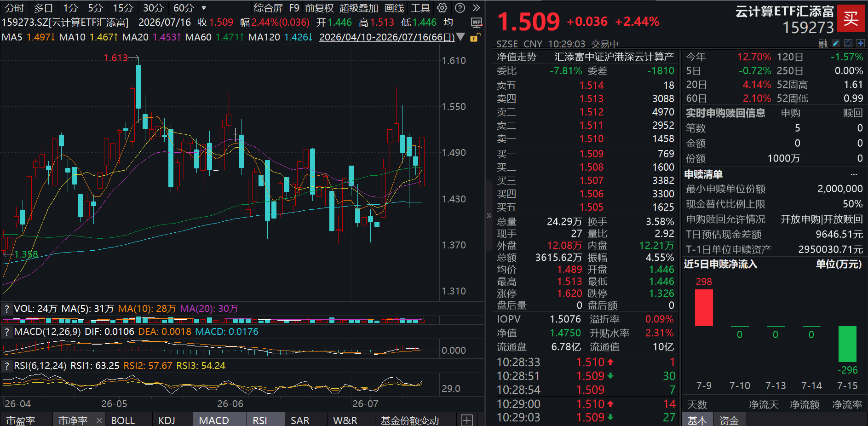Click the pencil note icon
The width and height of the screenshot is (868, 426).
pyautogui.click(x=836, y=43)
